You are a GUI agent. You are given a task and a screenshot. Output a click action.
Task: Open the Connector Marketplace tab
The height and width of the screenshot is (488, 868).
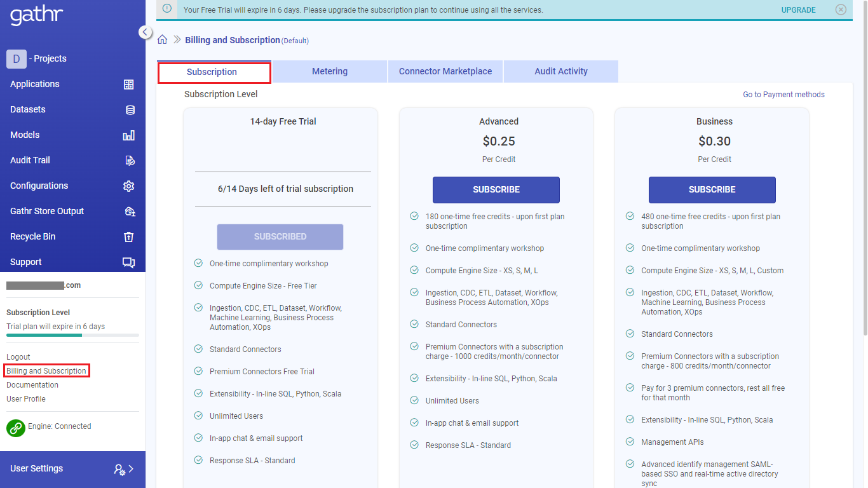[445, 71]
